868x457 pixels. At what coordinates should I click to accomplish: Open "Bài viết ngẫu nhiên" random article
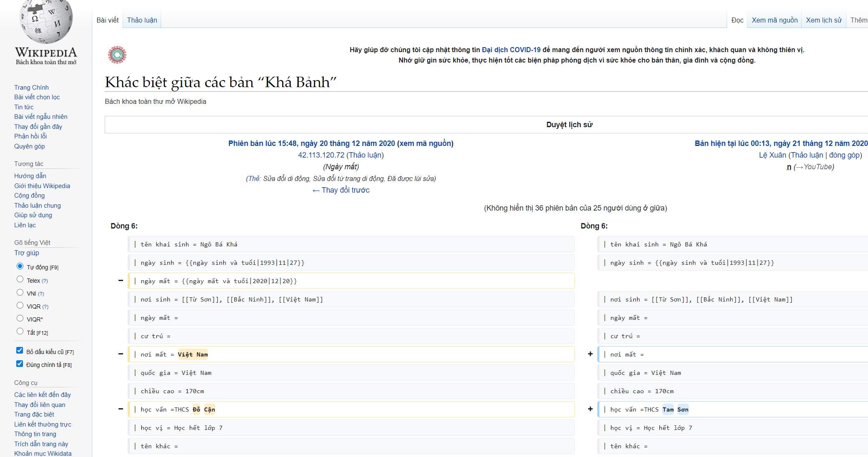[41, 117]
